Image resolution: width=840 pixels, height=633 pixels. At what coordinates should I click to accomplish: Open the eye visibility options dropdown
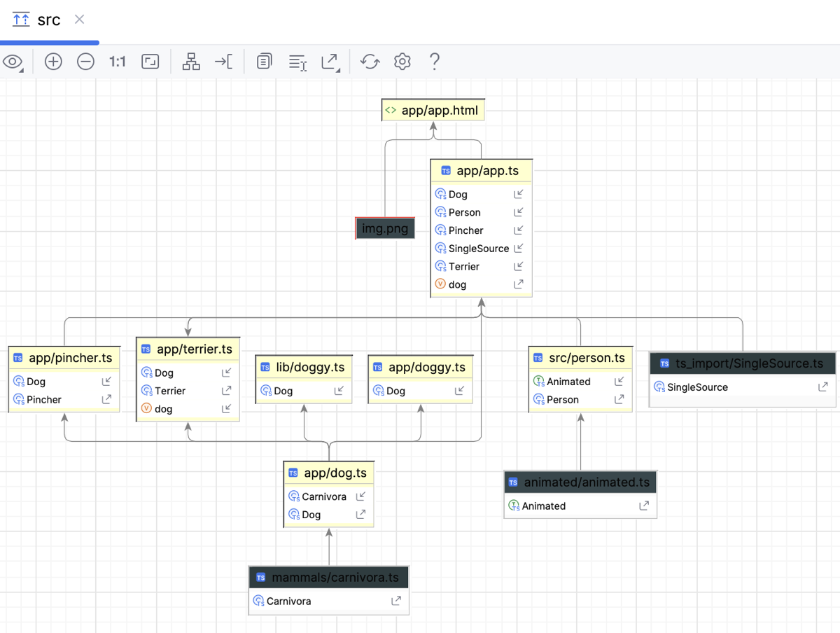13,62
